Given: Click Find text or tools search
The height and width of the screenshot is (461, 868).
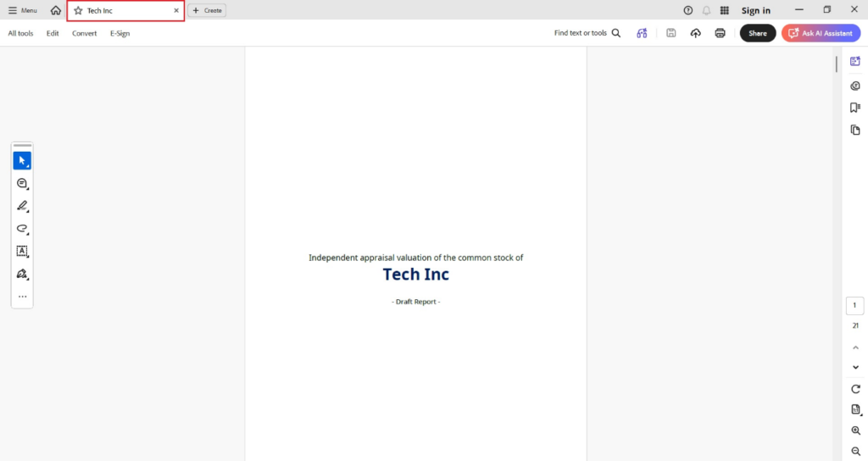Looking at the screenshot, I should (x=587, y=33).
